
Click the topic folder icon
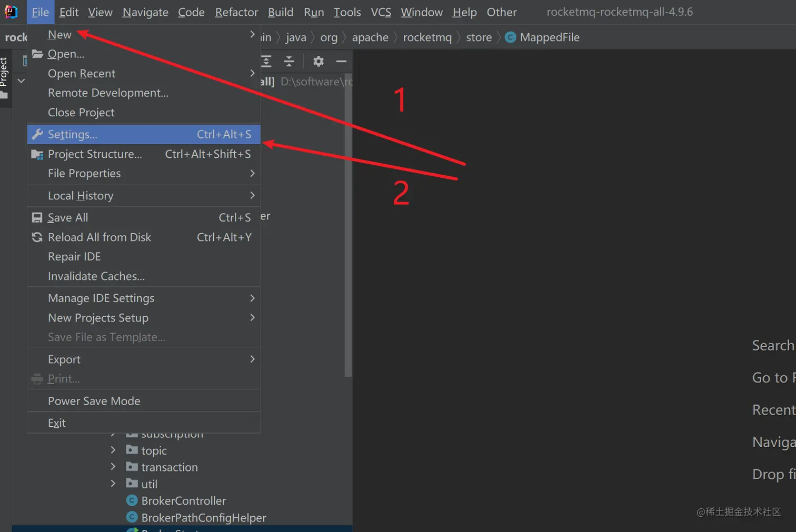point(132,450)
